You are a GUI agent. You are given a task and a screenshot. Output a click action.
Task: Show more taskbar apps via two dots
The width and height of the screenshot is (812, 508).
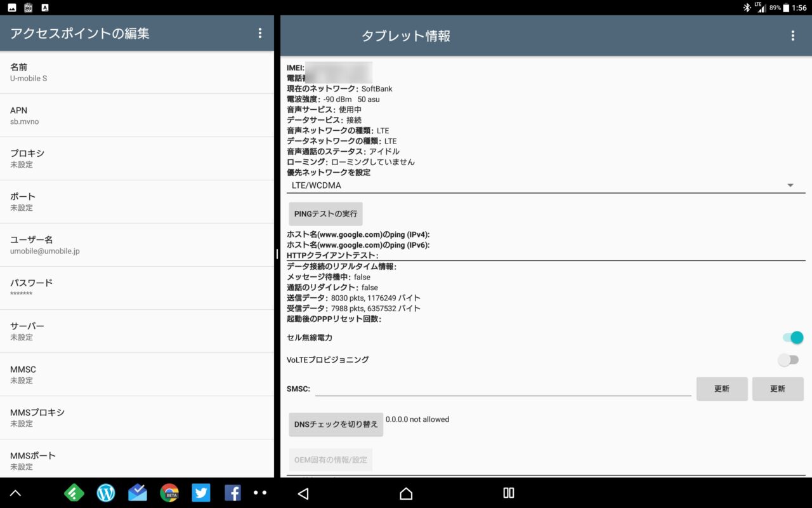click(x=260, y=493)
